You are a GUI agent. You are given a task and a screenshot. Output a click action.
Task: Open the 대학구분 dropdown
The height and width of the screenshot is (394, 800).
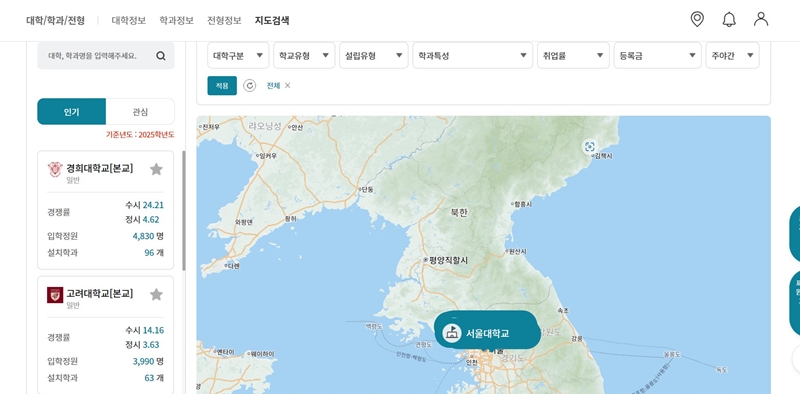click(238, 56)
